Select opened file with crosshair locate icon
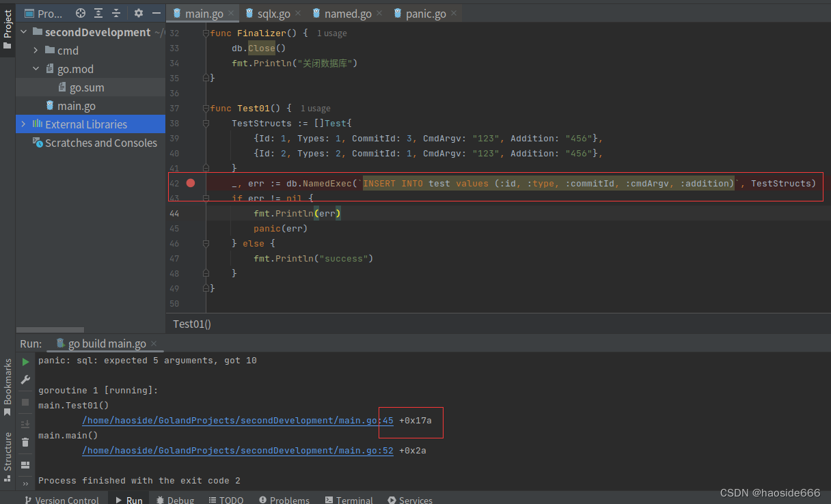 (81, 12)
